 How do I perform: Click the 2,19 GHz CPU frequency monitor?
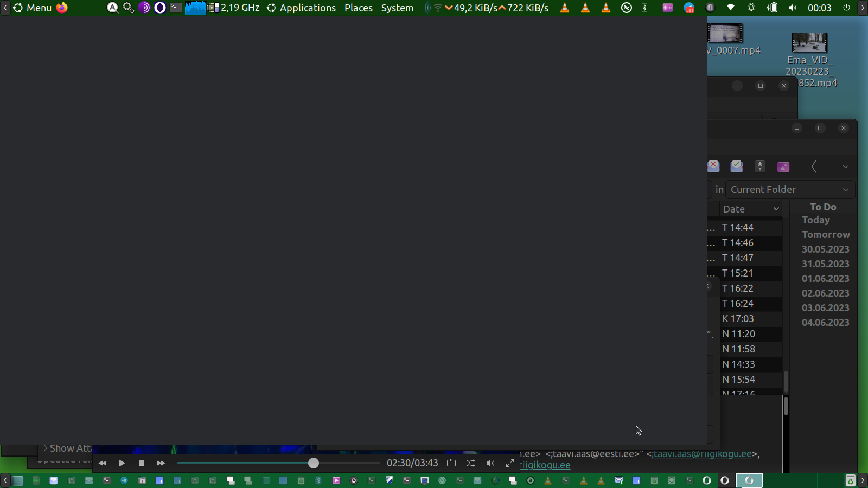point(234,8)
